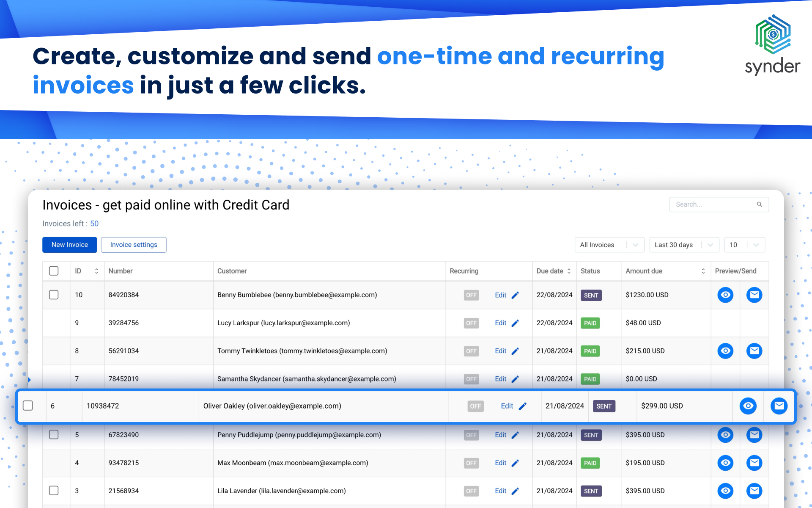
Task: Toggle recurring OFF switch for Benny Bumblebee
Action: (x=471, y=295)
